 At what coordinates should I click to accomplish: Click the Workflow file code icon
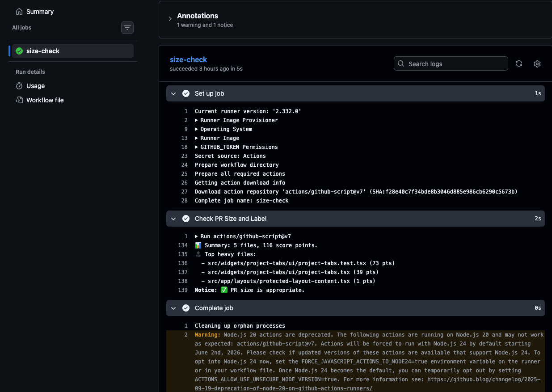click(19, 100)
